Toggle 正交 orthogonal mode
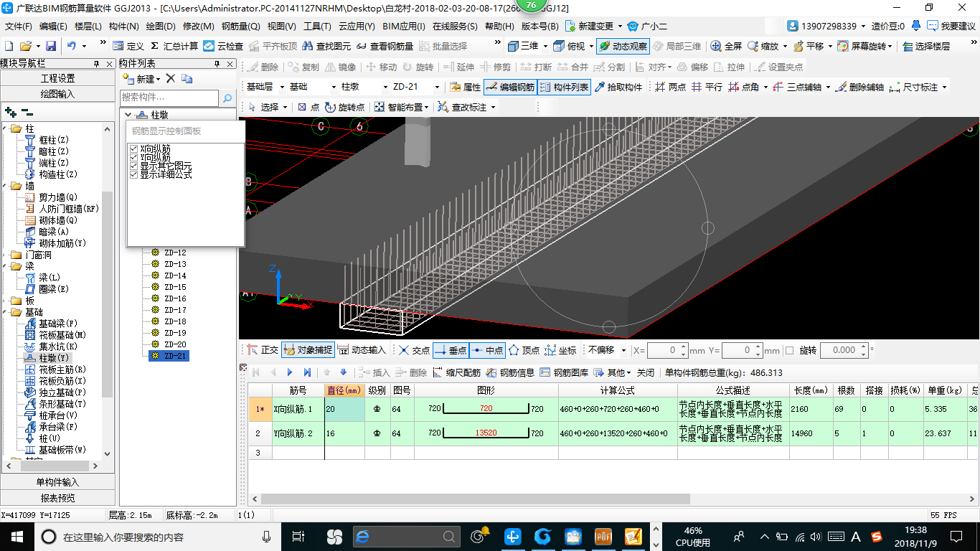The height and width of the screenshot is (551, 980). 262,350
